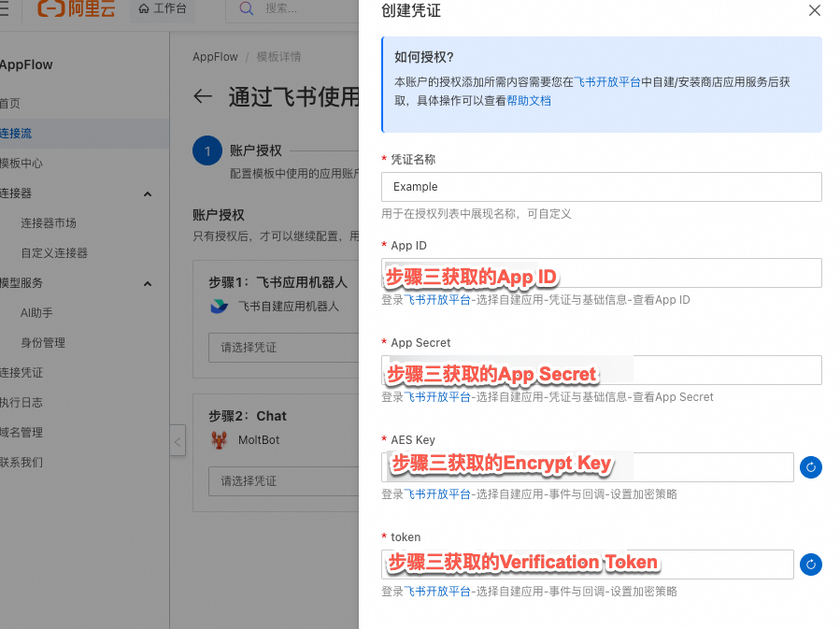
Task: Click the 步骤2: Chat heading
Action: pos(248,416)
